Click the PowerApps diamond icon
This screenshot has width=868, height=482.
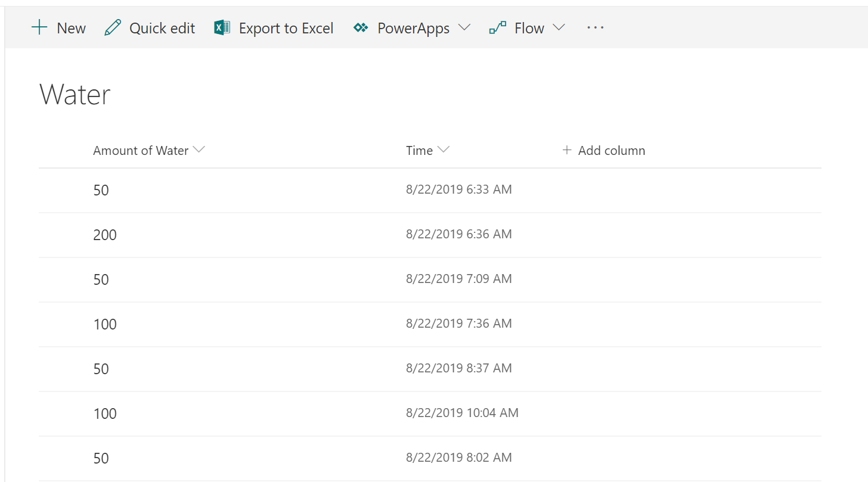click(x=361, y=28)
